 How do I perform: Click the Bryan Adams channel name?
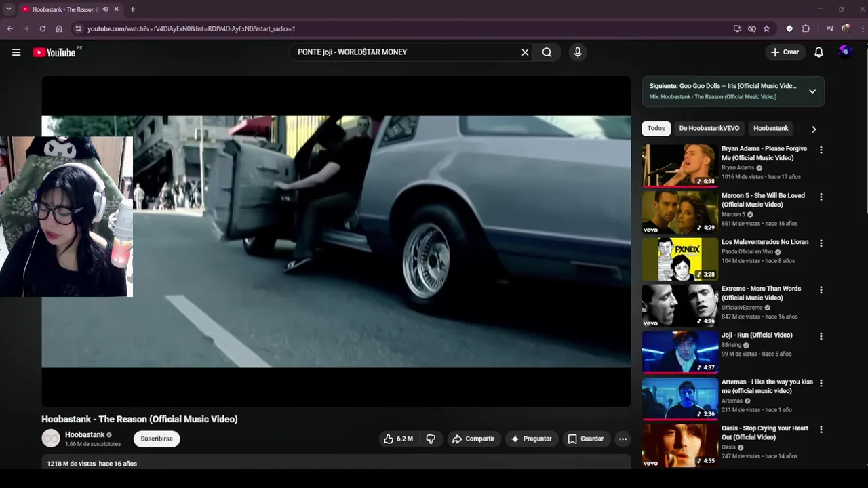(738, 167)
